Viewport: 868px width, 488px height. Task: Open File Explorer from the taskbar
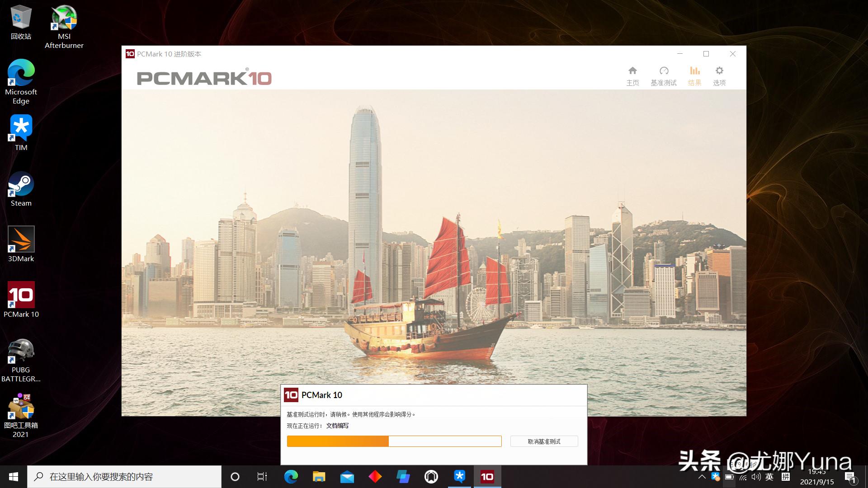pos(319,477)
